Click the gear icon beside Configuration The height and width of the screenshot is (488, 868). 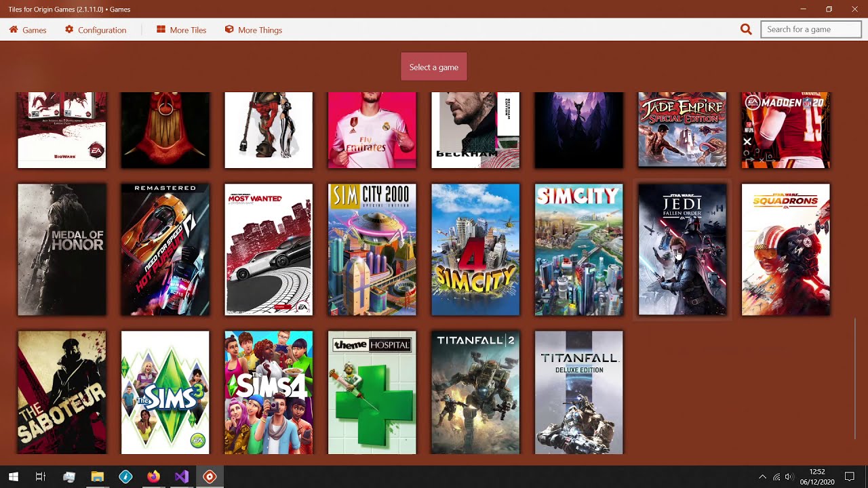[69, 30]
